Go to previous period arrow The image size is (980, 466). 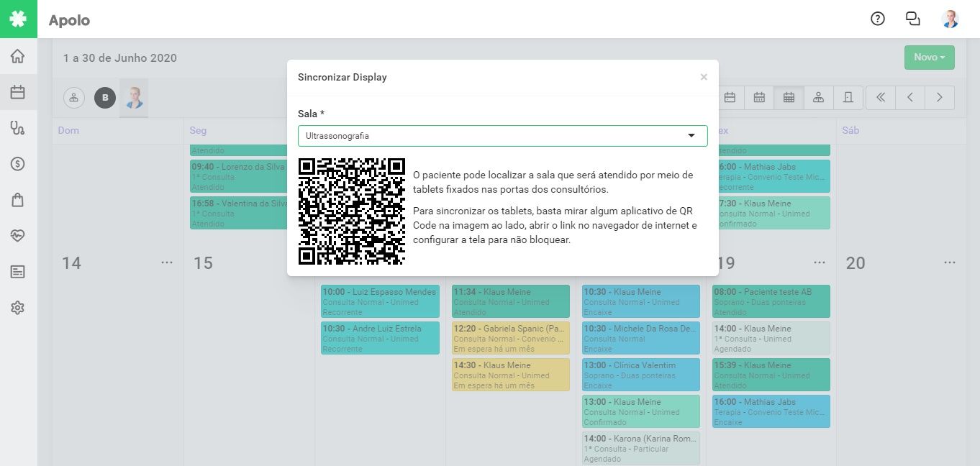910,98
